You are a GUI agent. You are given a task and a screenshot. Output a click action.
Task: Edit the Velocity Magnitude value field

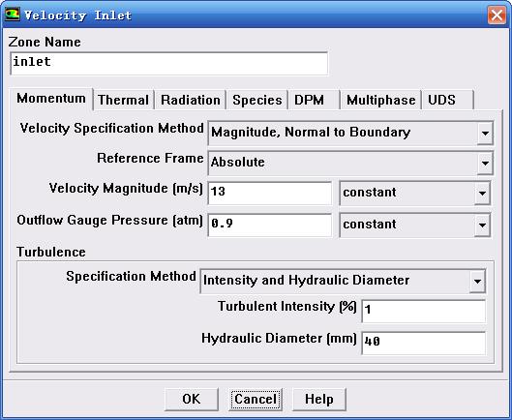click(x=270, y=193)
